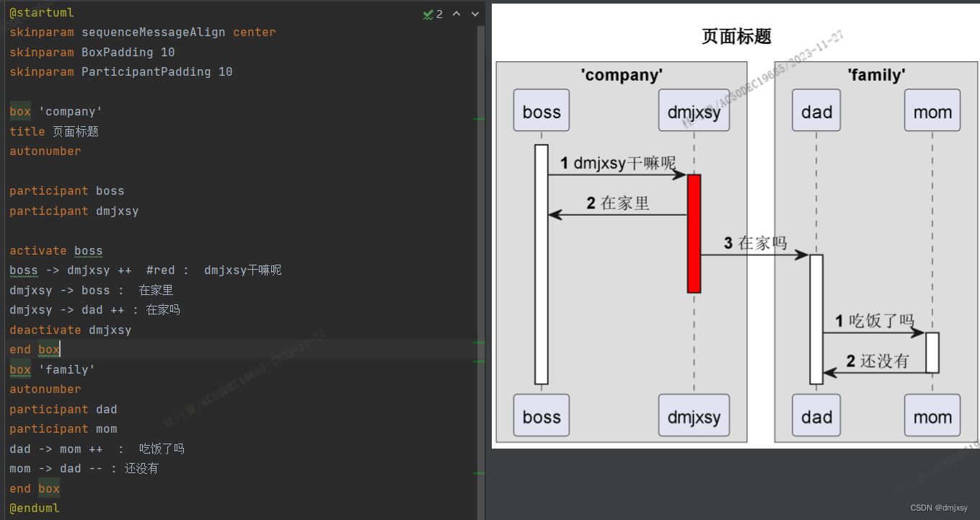Click the bottom 'dad' participant box
The width and height of the screenshot is (980, 520).
click(x=816, y=415)
